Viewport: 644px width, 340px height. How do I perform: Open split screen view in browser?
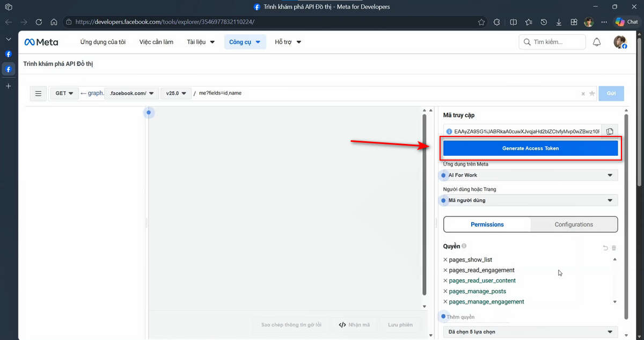513,22
